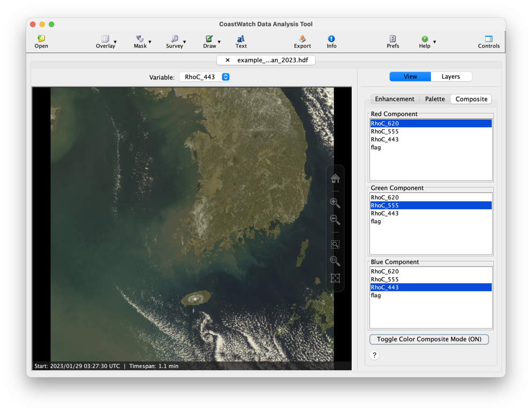Click the zoom in magnifier icon

[x=335, y=203]
